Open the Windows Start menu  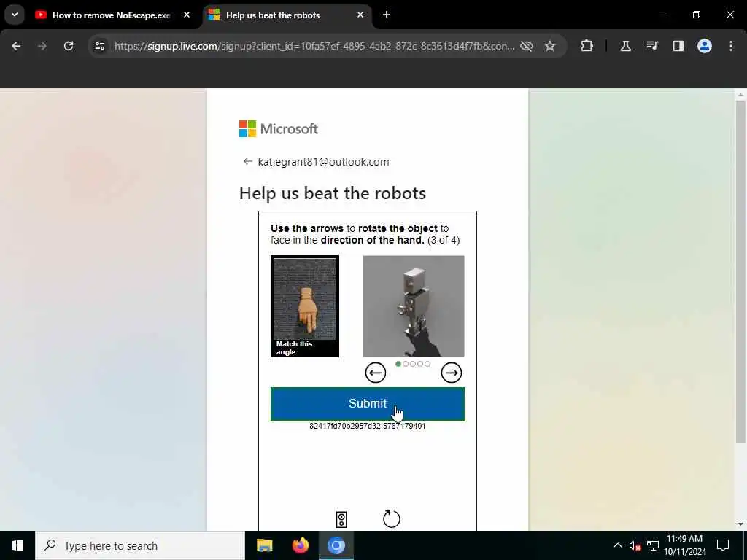18,545
